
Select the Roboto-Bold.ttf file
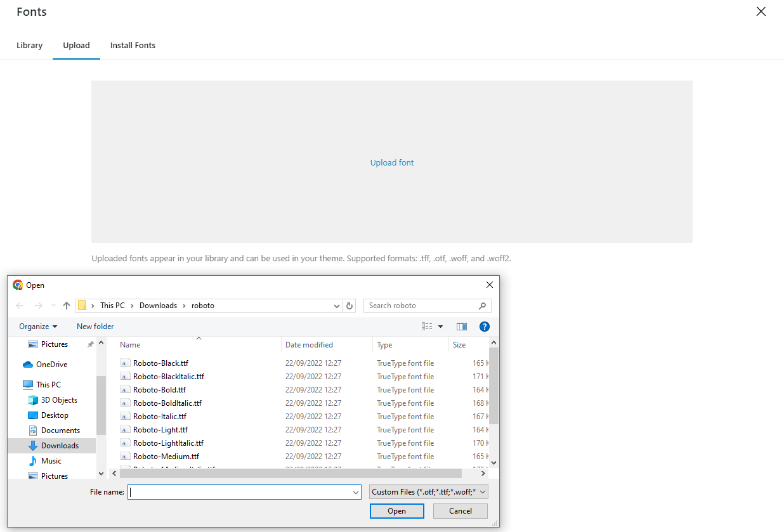(160, 390)
